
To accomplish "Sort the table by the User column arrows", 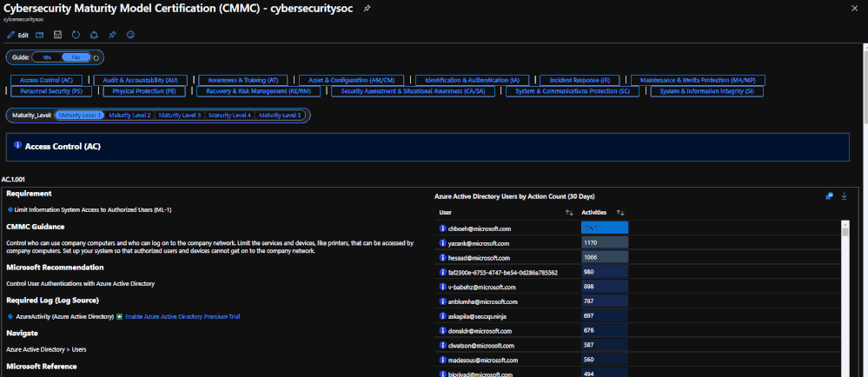I will (569, 213).
